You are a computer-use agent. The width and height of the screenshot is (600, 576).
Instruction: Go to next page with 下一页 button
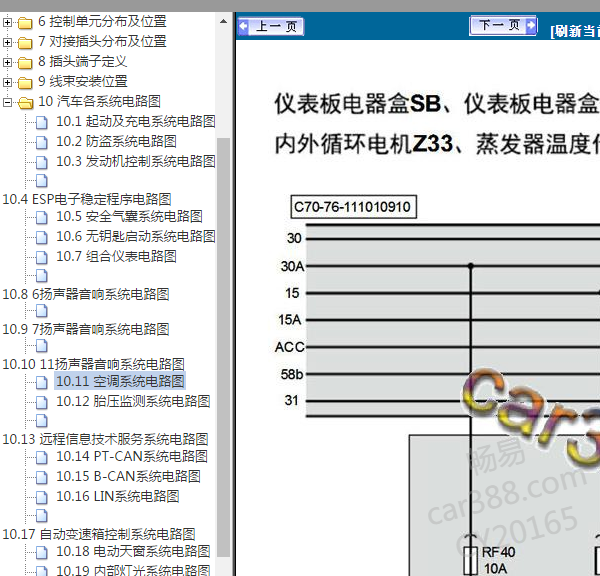pos(503,26)
